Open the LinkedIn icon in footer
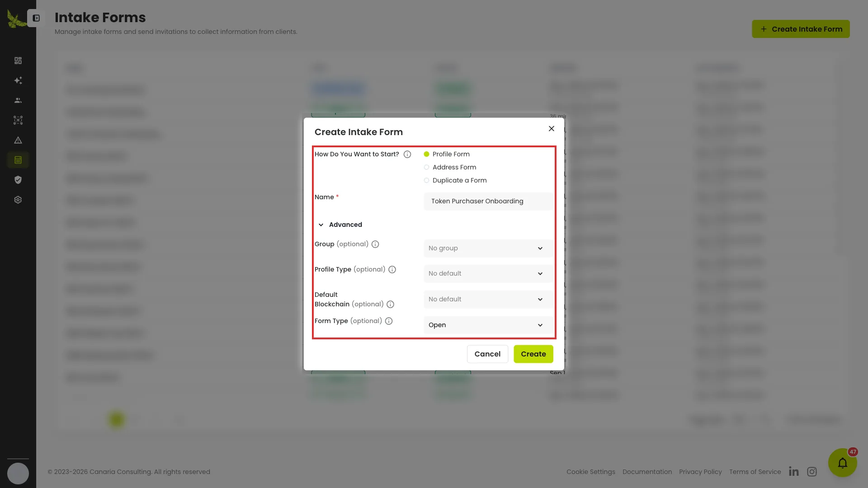Viewport: 868px width, 488px height. [794, 472]
